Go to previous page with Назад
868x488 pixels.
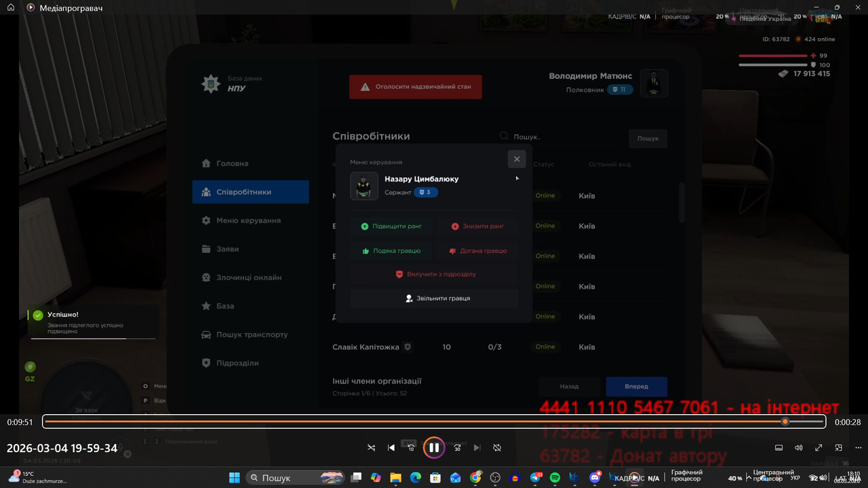click(x=569, y=386)
